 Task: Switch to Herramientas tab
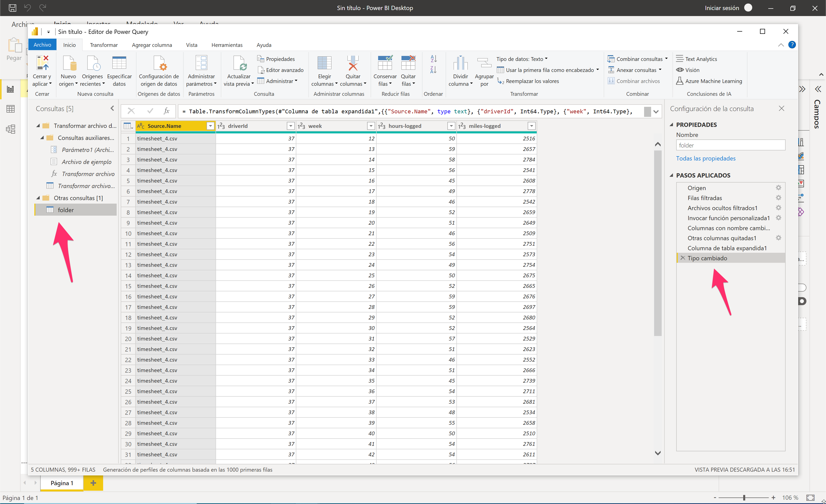pyautogui.click(x=227, y=45)
